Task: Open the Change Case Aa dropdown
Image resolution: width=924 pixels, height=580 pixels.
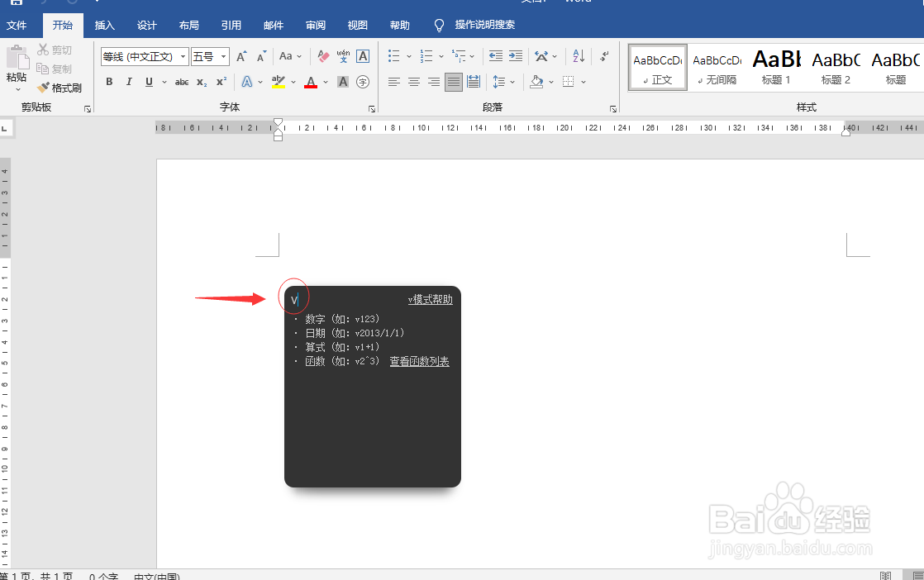Action: [290, 56]
